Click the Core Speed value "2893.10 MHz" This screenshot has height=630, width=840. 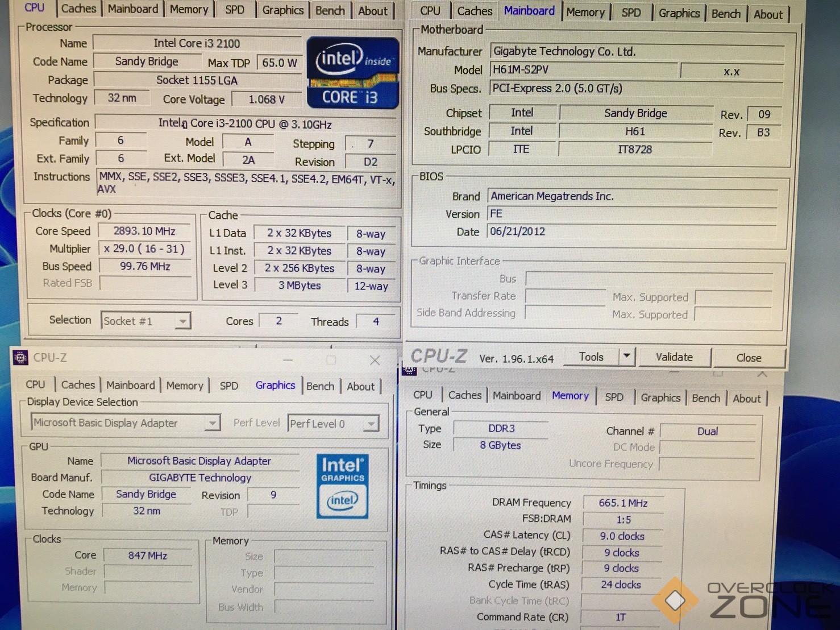pyautogui.click(x=144, y=231)
